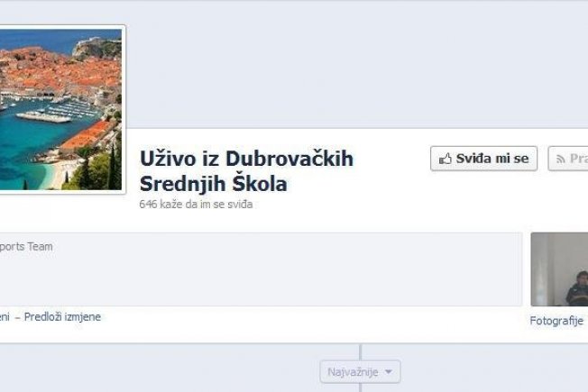Click the thumbs-up icon on the like button
The width and height of the screenshot is (588, 392).
click(x=446, y=159)
